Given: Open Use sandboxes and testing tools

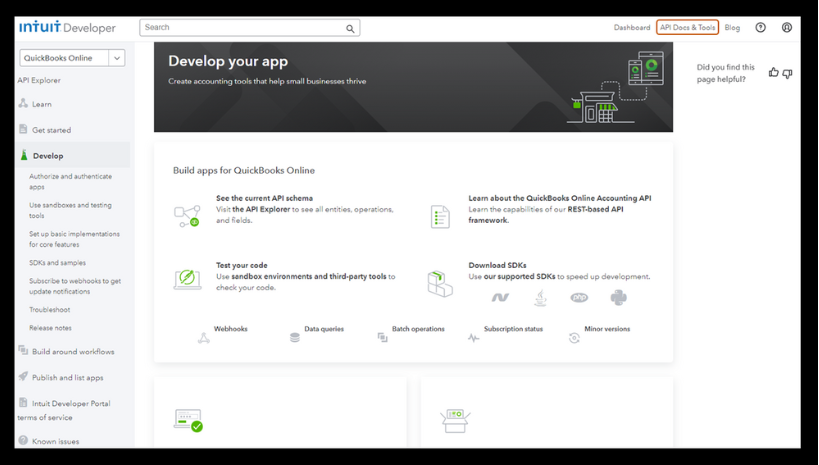Looking at the screenshot, I should (71, 211).
